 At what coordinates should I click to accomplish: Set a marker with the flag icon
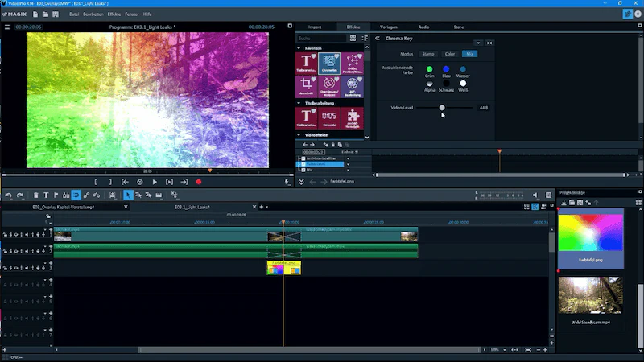[56, 195]
